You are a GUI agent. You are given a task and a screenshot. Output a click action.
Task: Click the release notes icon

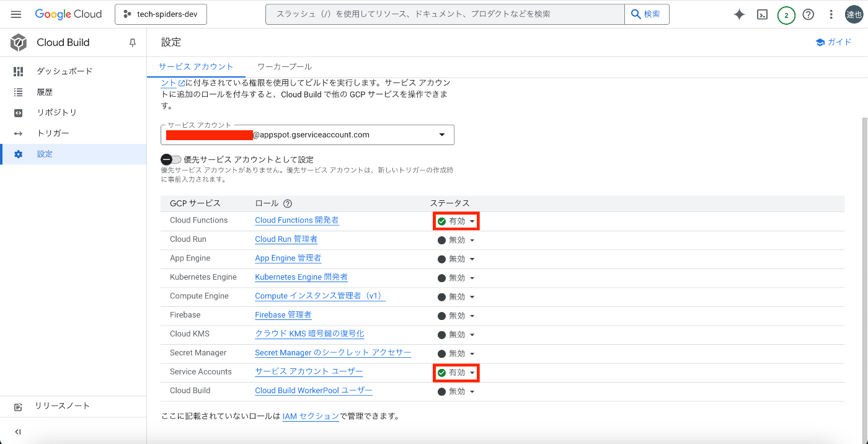tap(18, 407)
